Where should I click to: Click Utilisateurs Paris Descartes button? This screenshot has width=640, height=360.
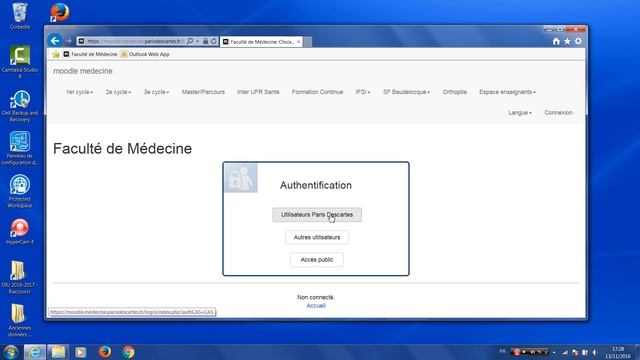coord(317,215)
